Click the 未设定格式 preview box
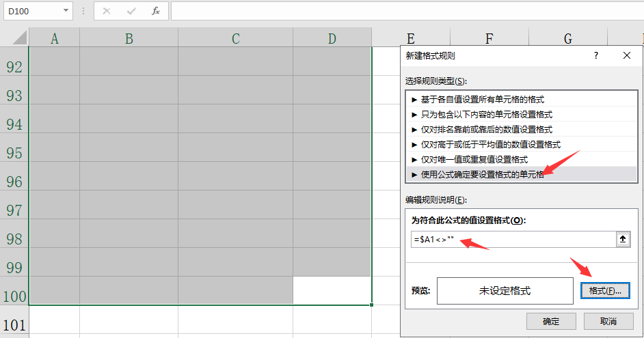This screenshot has width=644, height=338. 505,291
